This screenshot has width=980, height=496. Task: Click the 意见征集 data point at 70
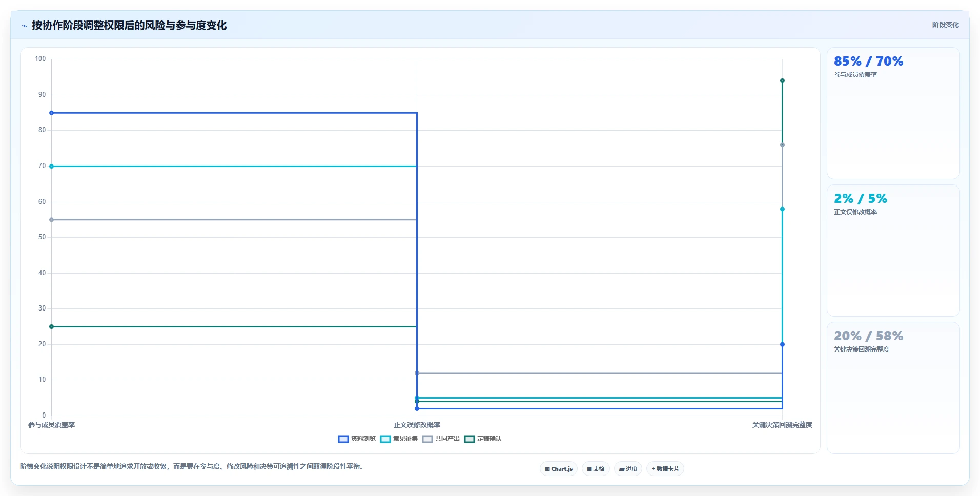pos(51,166)
